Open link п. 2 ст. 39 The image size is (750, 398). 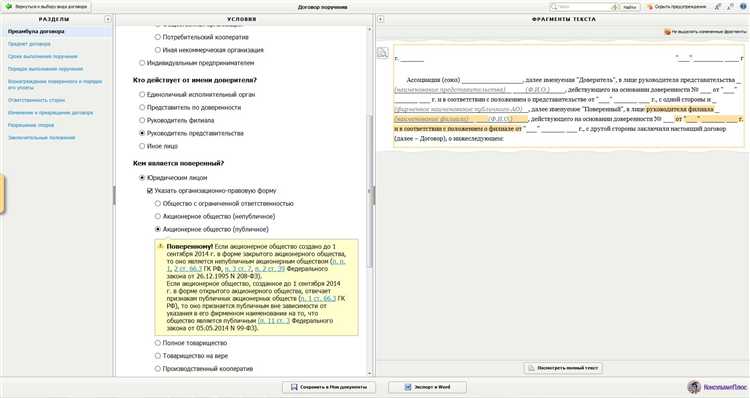270,269
